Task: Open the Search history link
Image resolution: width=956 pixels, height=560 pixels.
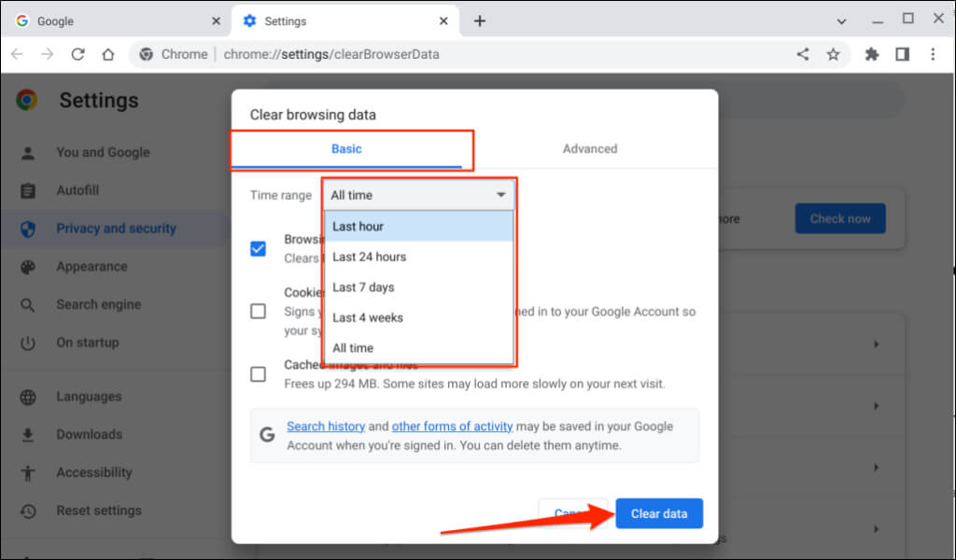Action: (326, 427)
